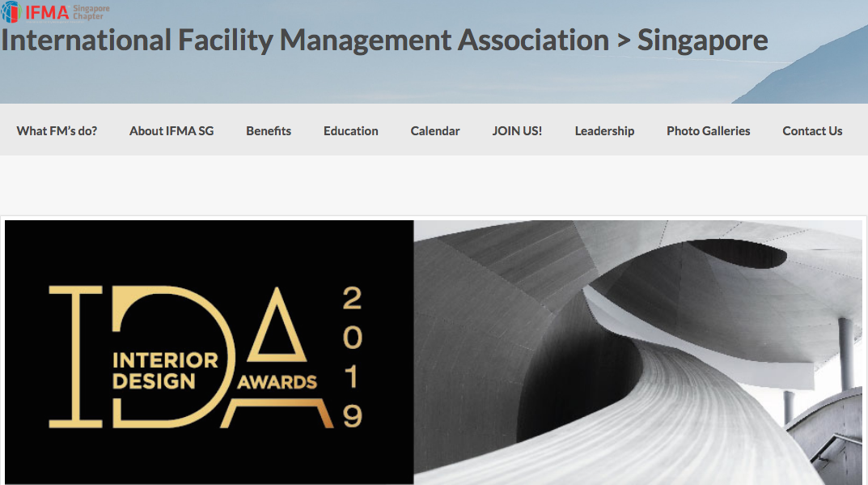Click the IDA Interior Design Awards 2019 banner
Viewport: 868px width, 485px height.
pyautogui.click(x=210, y=352)
